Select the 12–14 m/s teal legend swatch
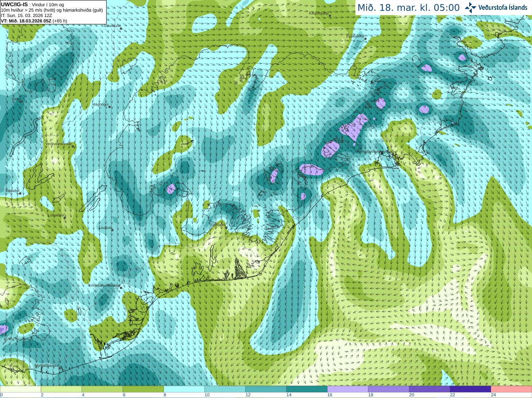Screen dimensions: 532x398 pos(266,389)
